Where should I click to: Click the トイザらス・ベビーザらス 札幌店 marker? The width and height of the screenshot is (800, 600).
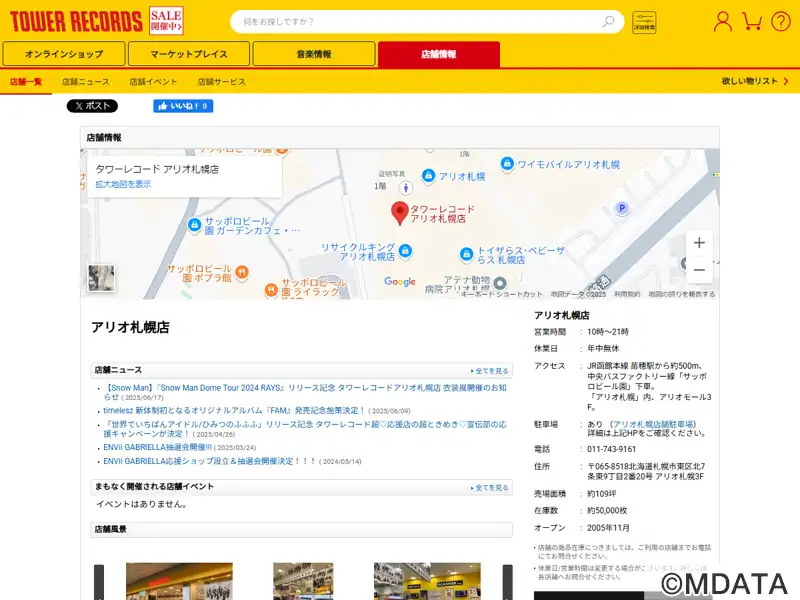point(466,254)
